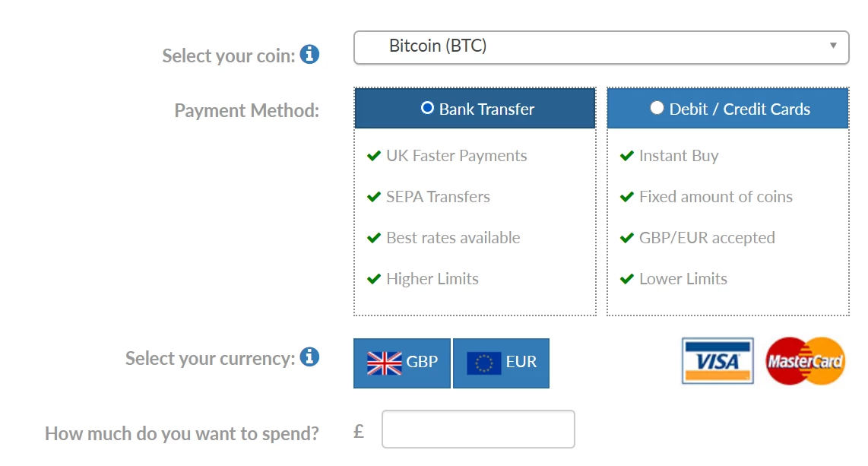Click the checkmark beside "Best rates available"
The image size is (868, 466).
point(373,237)
